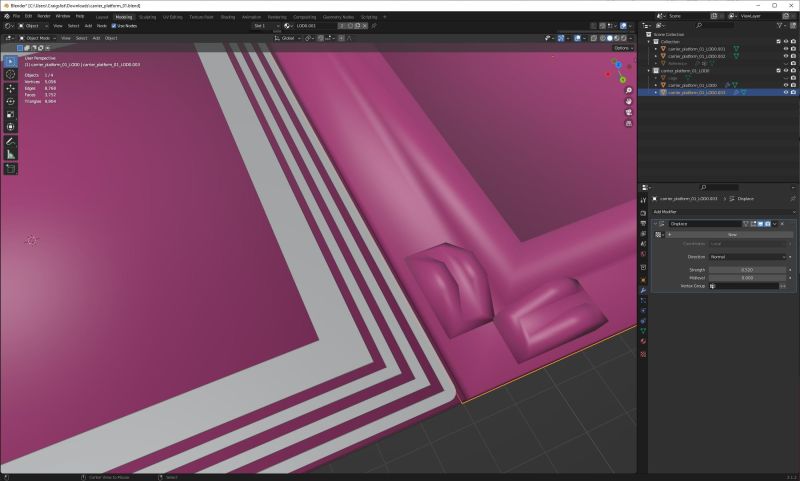Adjust the Midlevel value slider
The width and height of the screenshot is (800, 481).
click(x=748, y=278)
